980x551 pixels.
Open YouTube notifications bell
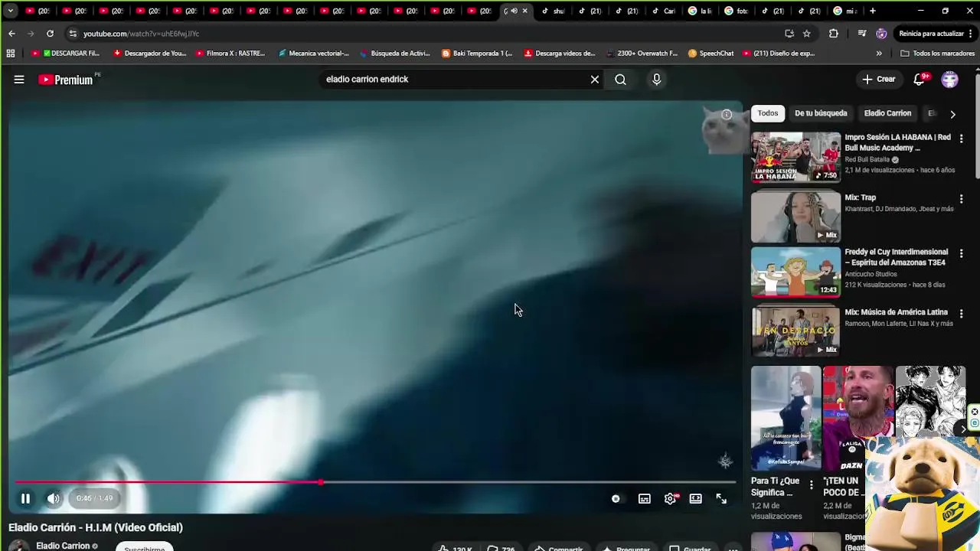(x=920, y=80)
